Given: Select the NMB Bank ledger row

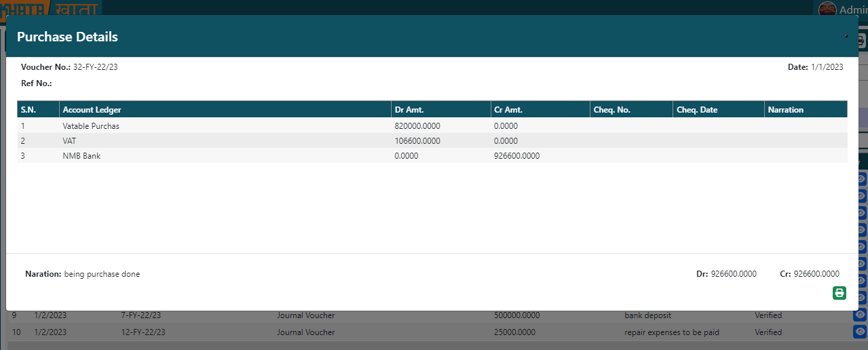Looking at the screenshot, I should point(81,156).
